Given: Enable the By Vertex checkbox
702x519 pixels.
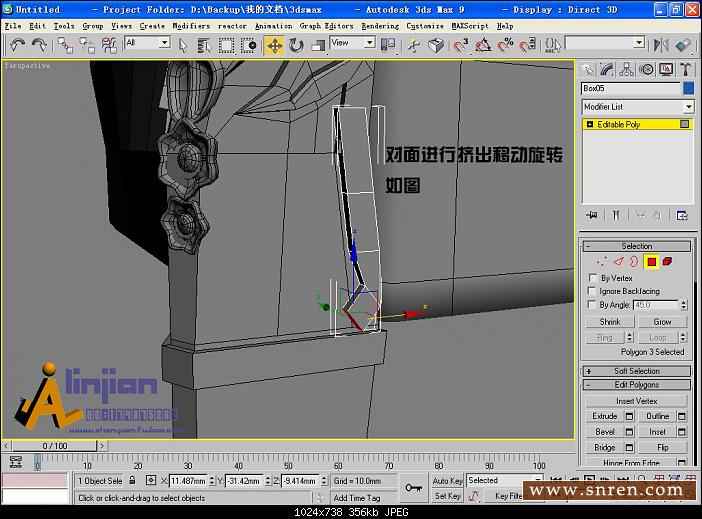Looking at the screenshot, I should pos(593,278).
